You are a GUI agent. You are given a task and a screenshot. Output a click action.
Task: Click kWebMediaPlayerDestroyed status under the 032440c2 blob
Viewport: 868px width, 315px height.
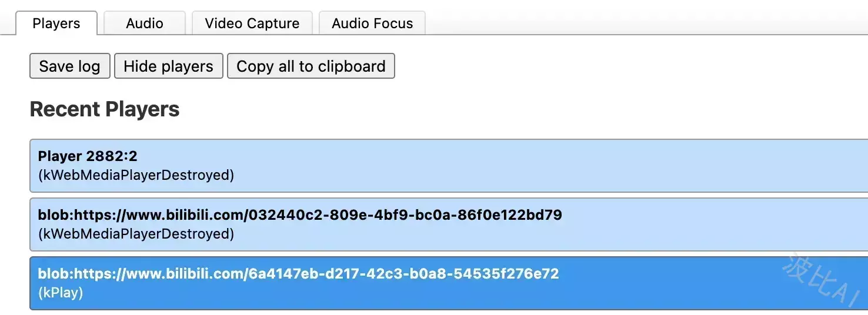136,234
